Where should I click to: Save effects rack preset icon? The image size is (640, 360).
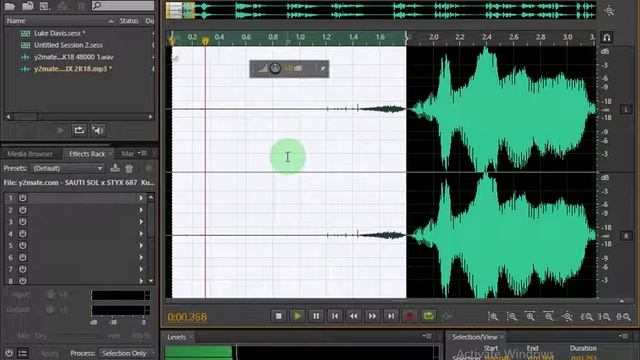(115, 168)
